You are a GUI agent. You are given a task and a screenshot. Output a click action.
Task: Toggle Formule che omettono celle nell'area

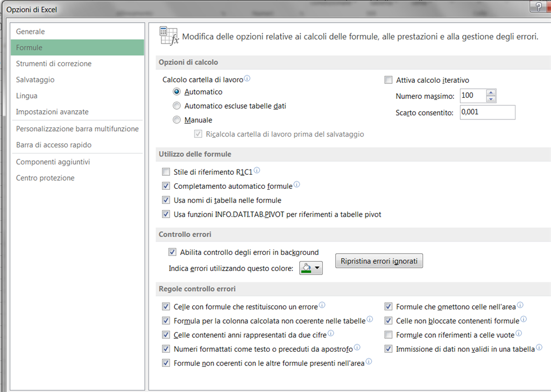click(388, 307)
